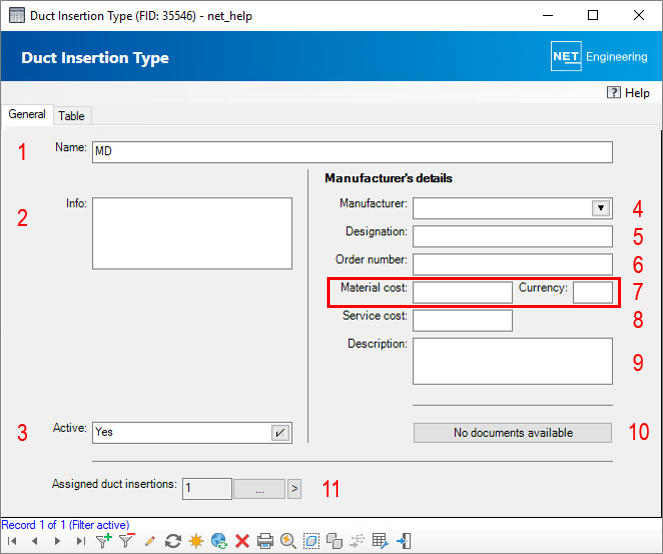Click the Currency input field
Image resolution: width=663 pixels, height=554 pixels.
click(593, 292)
